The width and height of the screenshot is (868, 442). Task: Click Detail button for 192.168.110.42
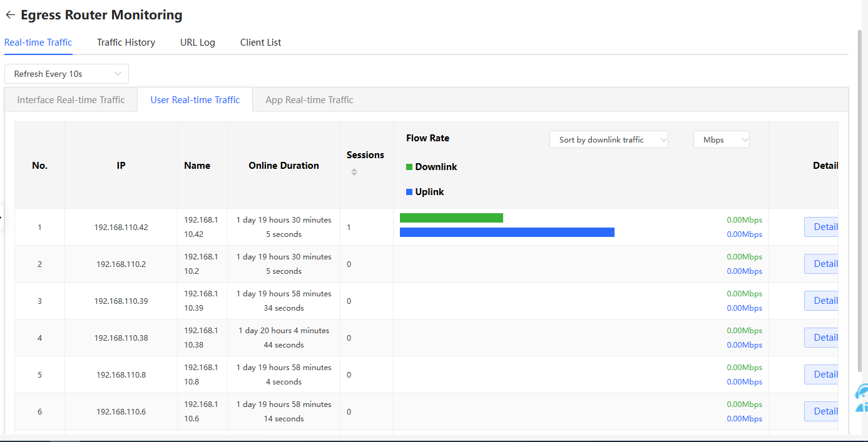click(822, 227)
